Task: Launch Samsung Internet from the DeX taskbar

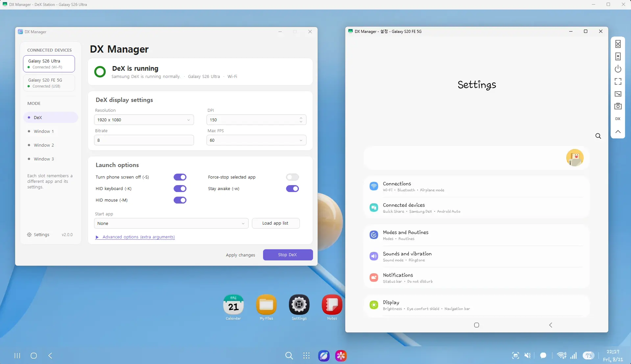Action: [324, 355]
